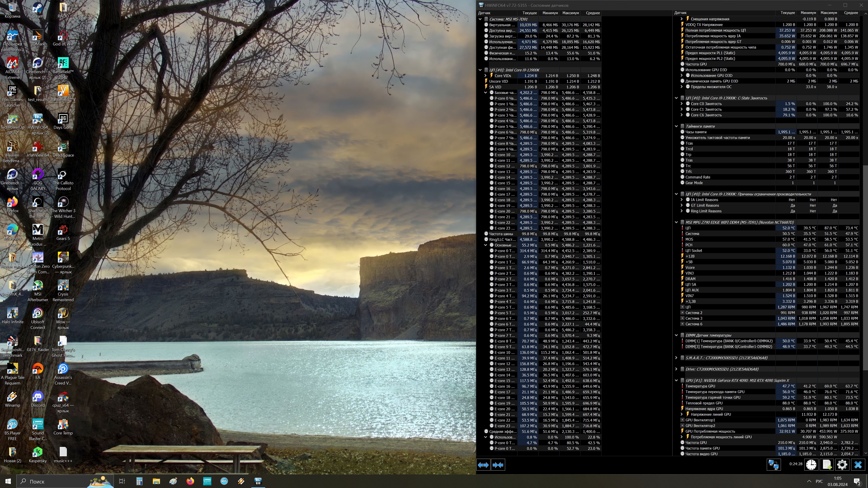Collapse the Система: MSI MS-7D91 section
The width and height of the screenshot is (868, 488).
tap(480, 19)
